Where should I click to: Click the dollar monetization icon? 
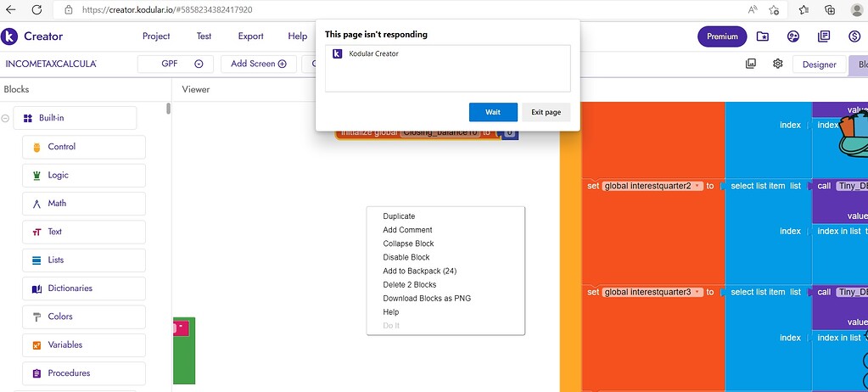pyautogui.click(x=854, y=36)
